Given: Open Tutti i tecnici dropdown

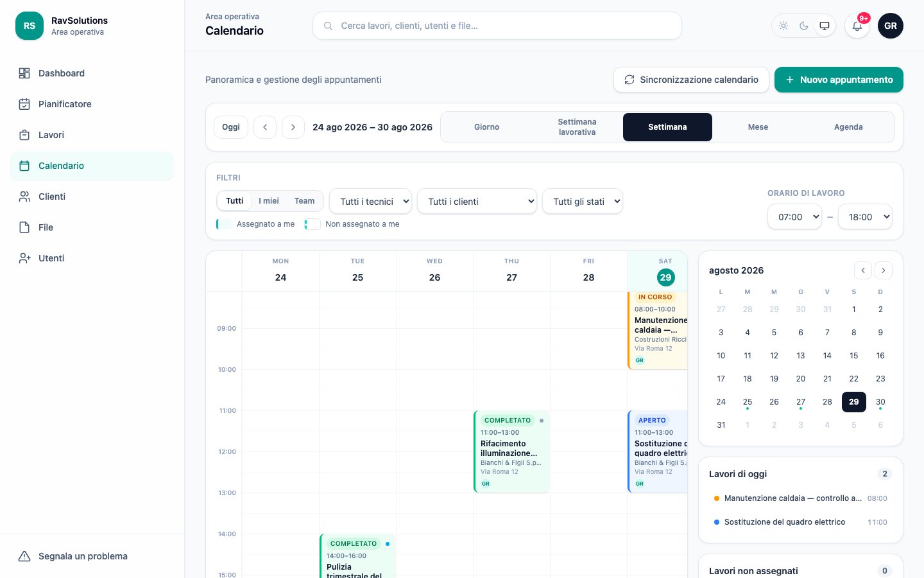Looking at the screenshot, I should [x=371, y=202].
